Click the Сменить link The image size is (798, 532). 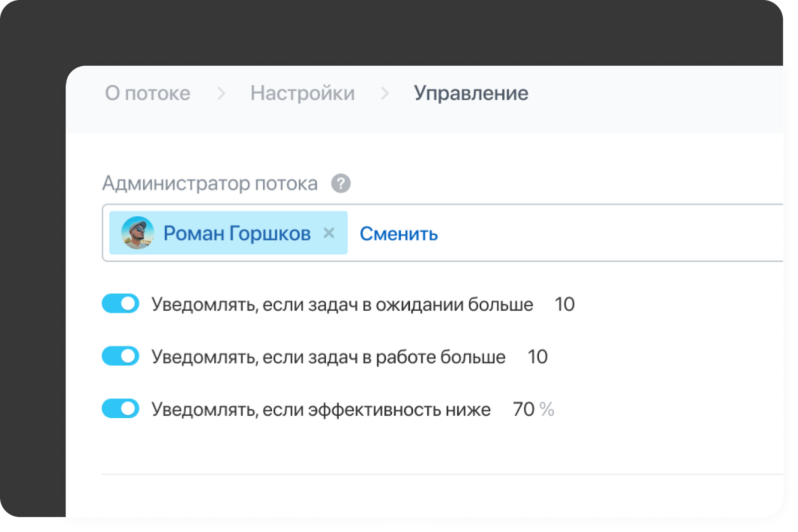coord(399,233)
